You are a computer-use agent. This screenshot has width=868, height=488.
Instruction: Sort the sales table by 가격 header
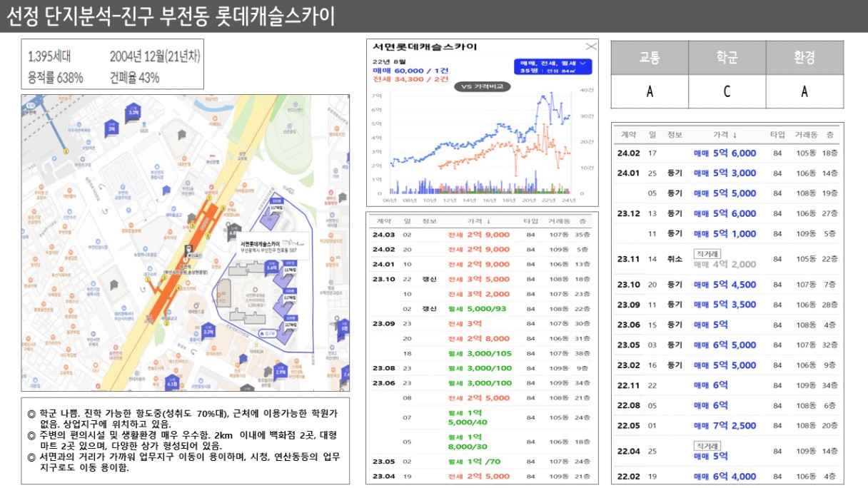click(725, 134)
